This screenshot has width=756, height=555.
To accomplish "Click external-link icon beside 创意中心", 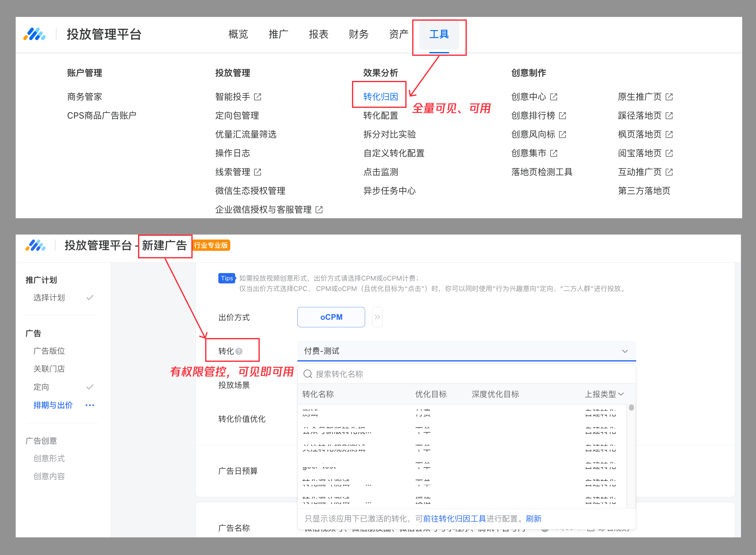I will coord(554,97).
